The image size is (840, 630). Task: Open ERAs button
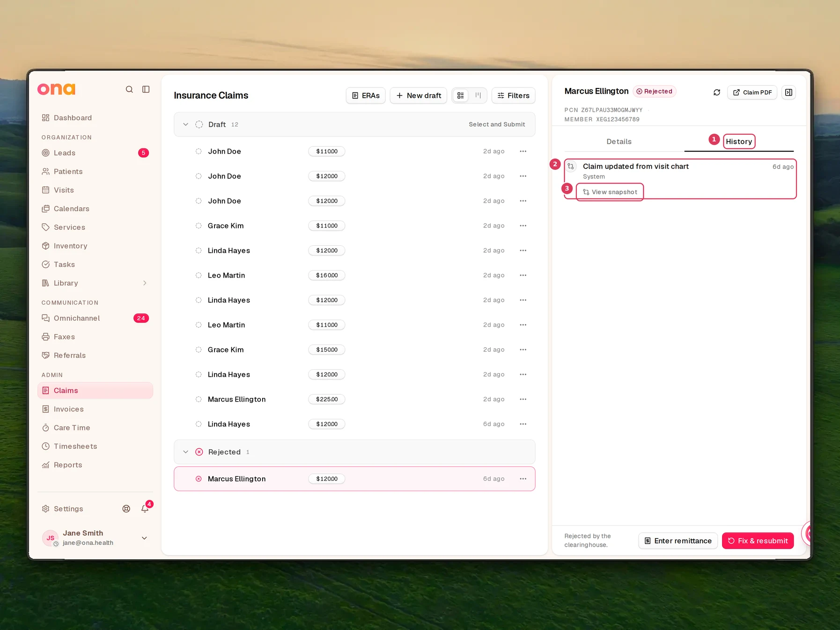coord(366,95)
